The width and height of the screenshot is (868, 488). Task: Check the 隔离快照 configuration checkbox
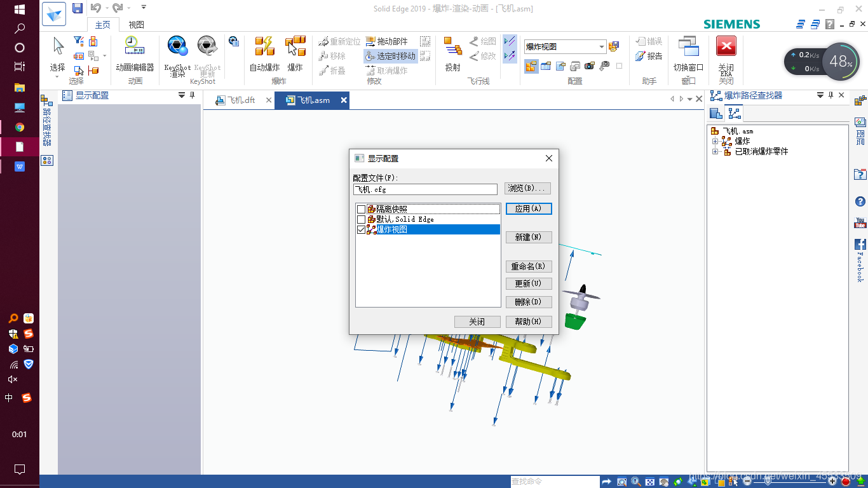click(x=361, y=209)
